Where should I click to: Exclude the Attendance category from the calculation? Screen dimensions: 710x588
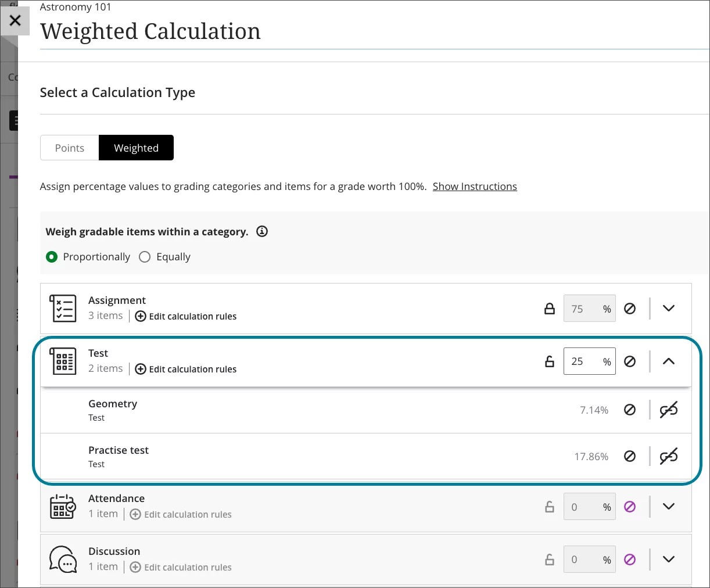(x=630, y=506)
